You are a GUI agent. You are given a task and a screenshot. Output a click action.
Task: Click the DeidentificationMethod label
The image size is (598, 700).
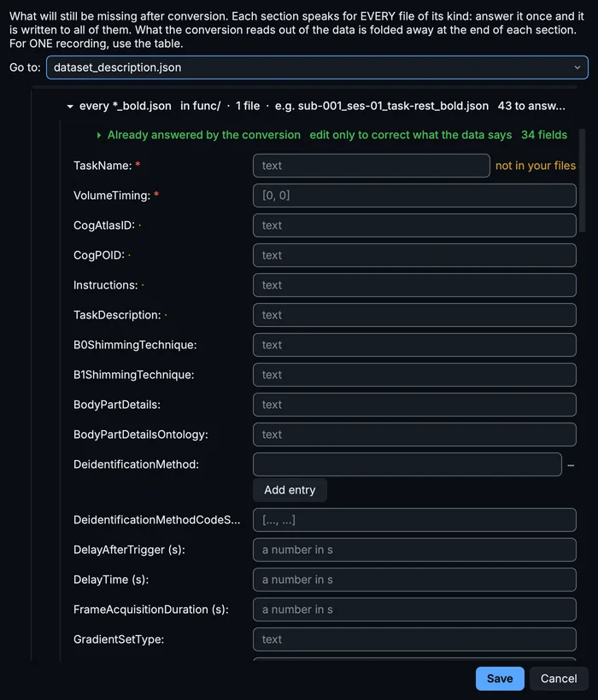point(136,464)
